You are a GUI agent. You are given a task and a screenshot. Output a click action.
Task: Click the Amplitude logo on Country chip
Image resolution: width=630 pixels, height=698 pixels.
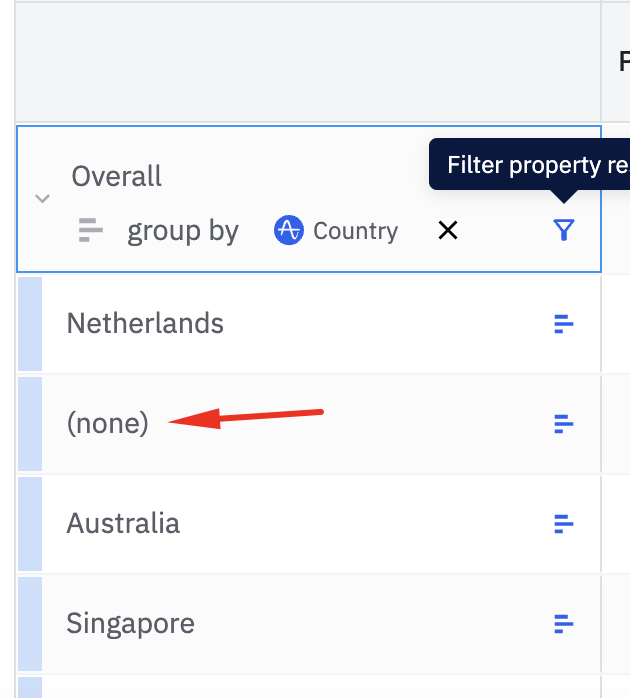(x=289, y=231)
